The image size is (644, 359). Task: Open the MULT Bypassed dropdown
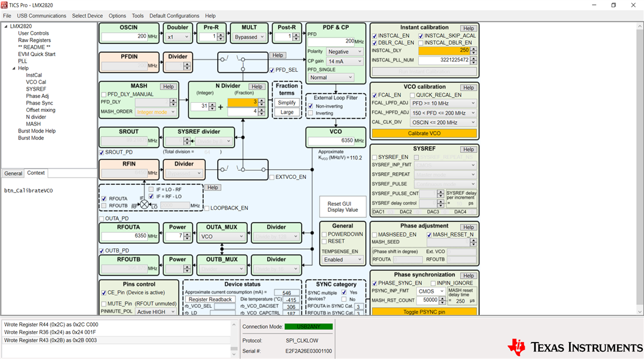(x=249, y=37)
